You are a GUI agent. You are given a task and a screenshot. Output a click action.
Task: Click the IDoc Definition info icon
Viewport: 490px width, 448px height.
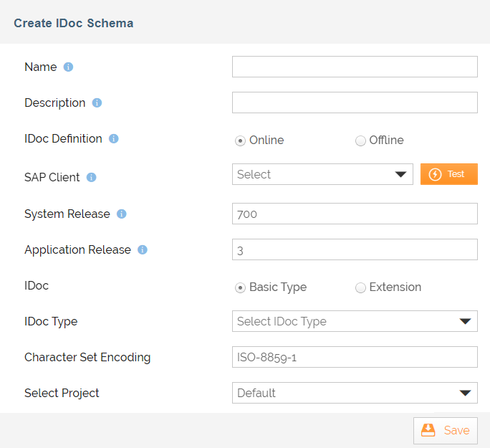pos(113,139)
